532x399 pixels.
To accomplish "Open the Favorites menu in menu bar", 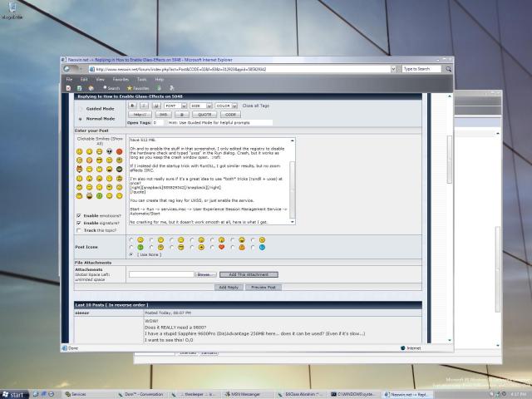I will pyautogui.click(x=121, y=80).
